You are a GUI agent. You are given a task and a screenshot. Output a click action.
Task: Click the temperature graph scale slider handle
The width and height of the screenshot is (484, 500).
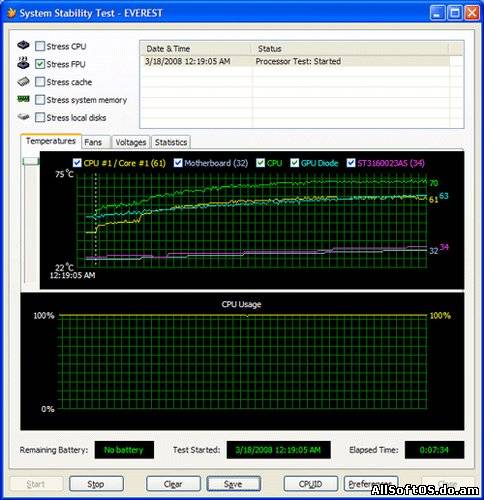[31, 161]
